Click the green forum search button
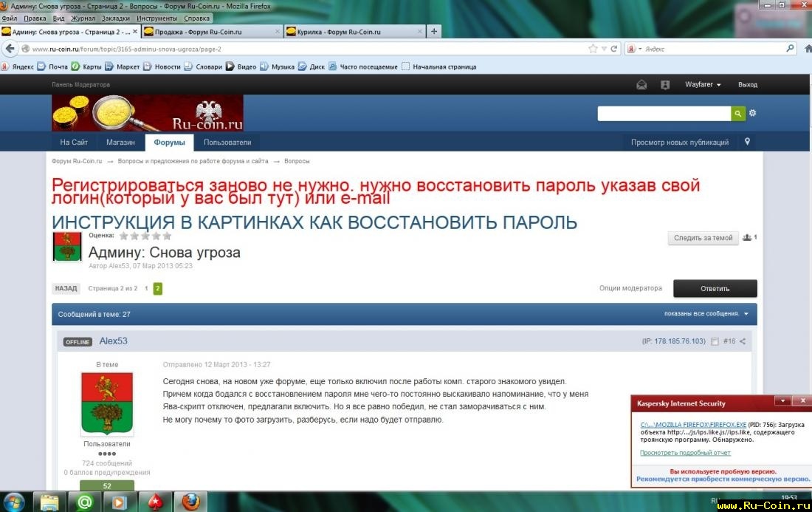Image resolution: width=812 pixels, height=512 pixels. tap(738, 114)
